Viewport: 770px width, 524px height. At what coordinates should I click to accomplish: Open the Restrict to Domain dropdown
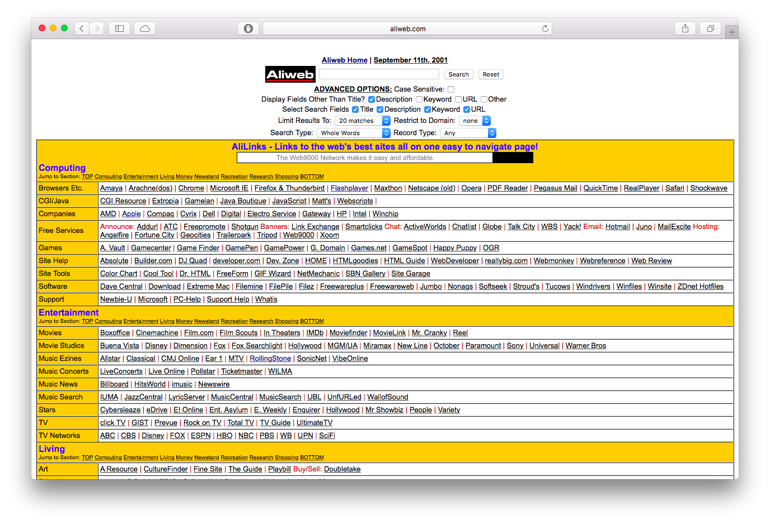pos(475,121)
